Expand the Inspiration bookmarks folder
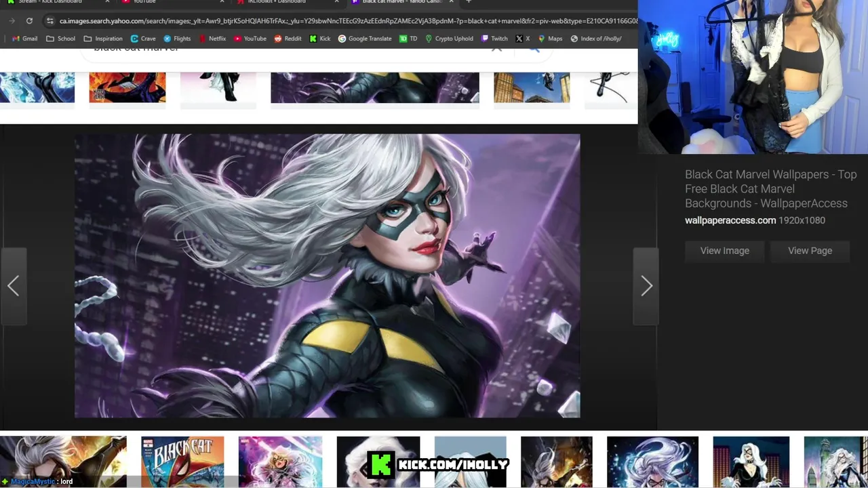This screenshot has width=868, height=488. pyautogui.click(x=102, y=39)
